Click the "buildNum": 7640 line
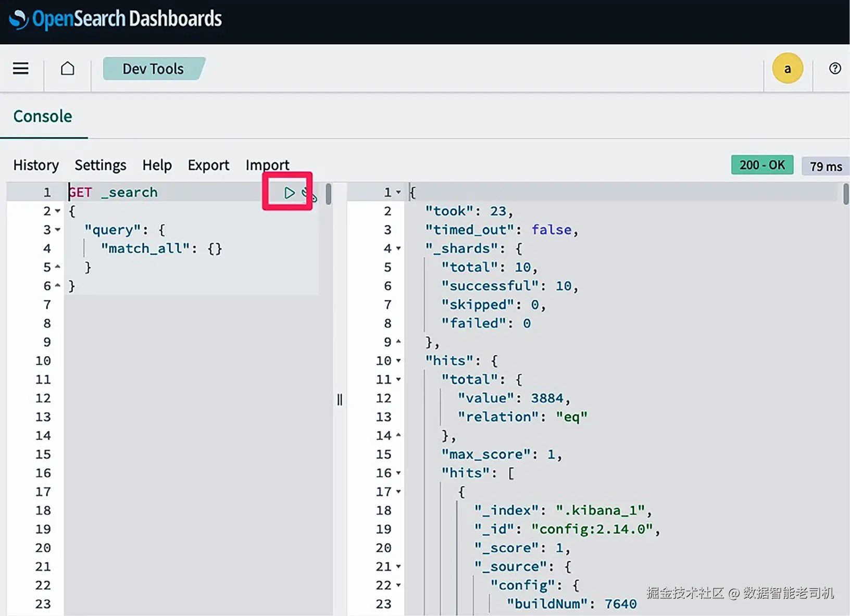 (572, 604)
